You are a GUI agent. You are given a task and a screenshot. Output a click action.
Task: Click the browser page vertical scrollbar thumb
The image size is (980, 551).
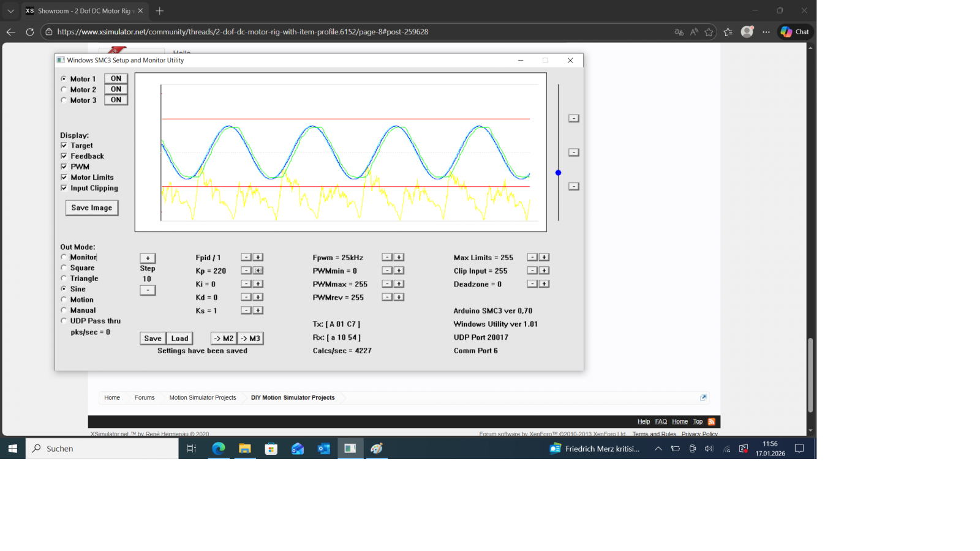(810, 375)
